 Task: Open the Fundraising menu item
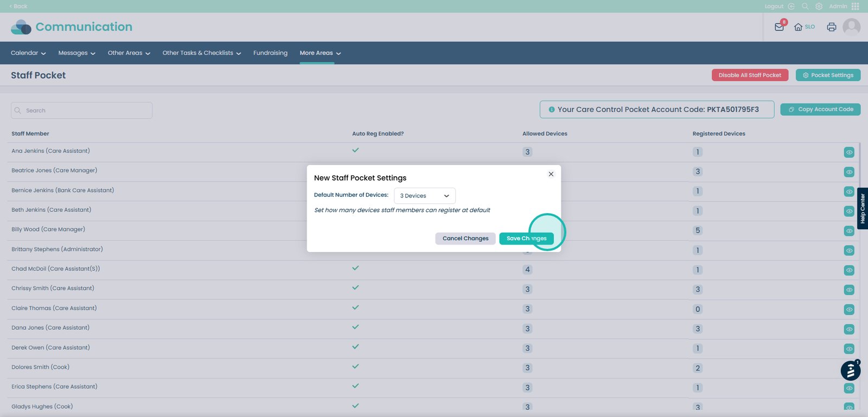tap(270, 53)
